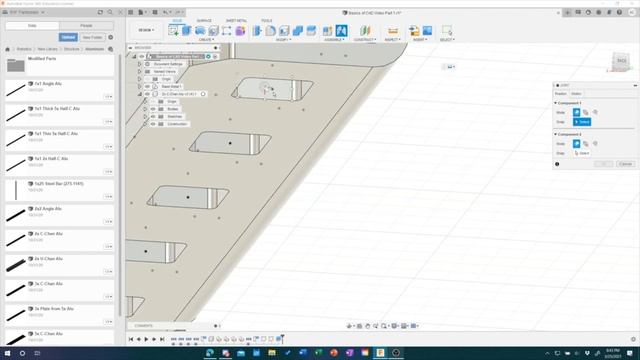640x360 pixels.
Task: Open Fusion 360 icon in taskbar
Action: 380,353
